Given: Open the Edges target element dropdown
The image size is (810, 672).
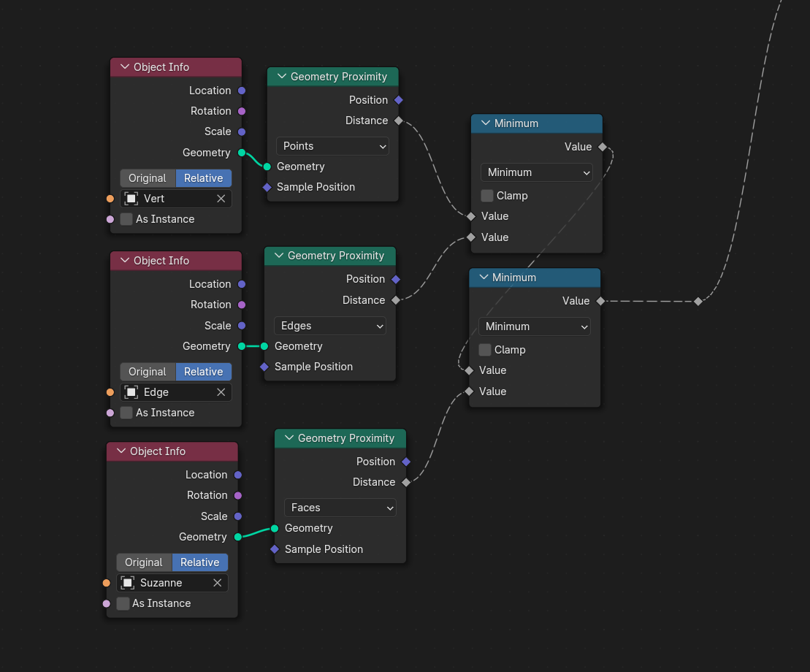Looking at the screenshot, I should (330, 326).
